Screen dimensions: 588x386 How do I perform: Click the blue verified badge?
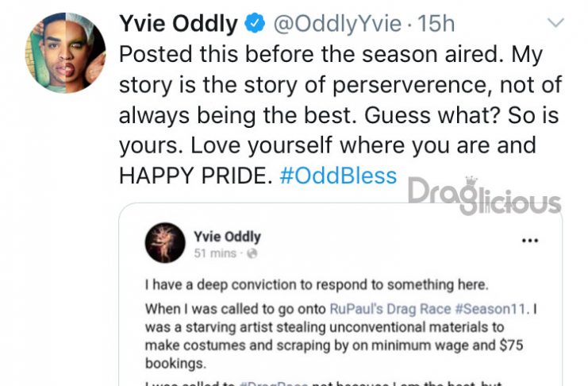[255, 23]
